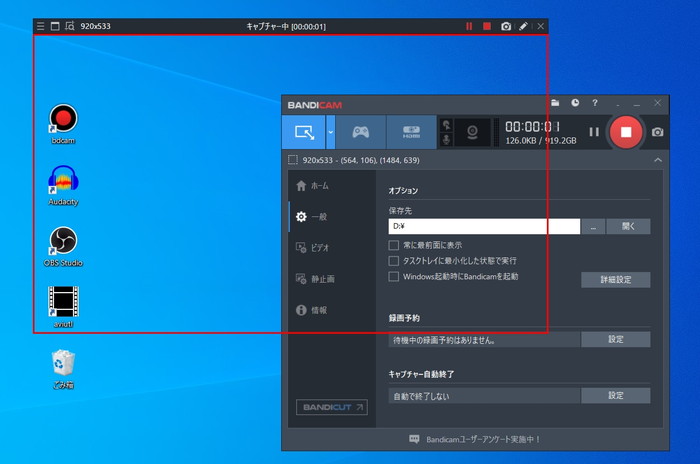
Task: Toggle webcam overlay icon
Action: 472,132
